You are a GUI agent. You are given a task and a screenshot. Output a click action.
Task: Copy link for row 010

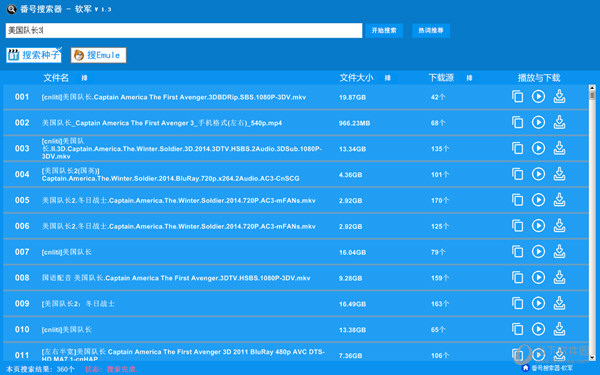tap(517, 329)
